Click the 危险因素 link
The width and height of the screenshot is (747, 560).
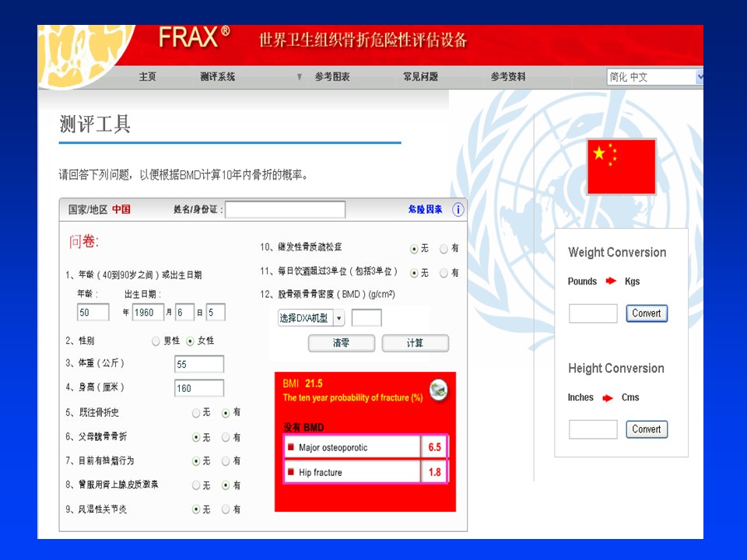coord(425,209)
